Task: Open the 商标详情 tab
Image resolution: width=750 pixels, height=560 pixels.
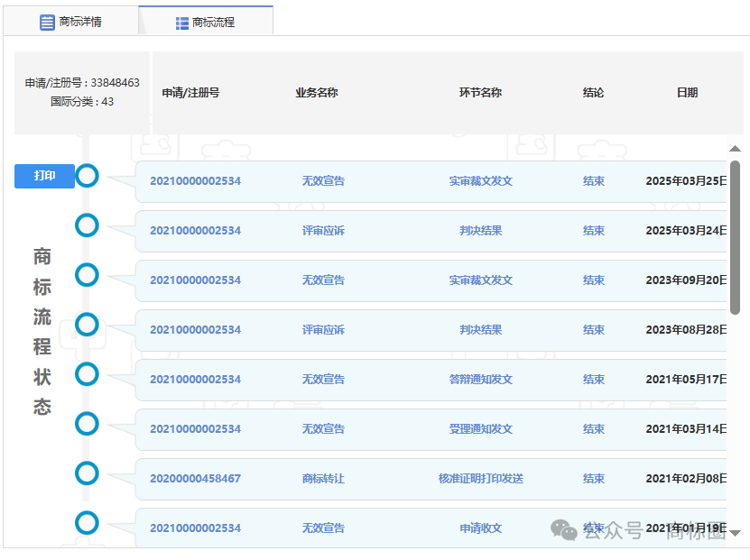Action: 70,22
